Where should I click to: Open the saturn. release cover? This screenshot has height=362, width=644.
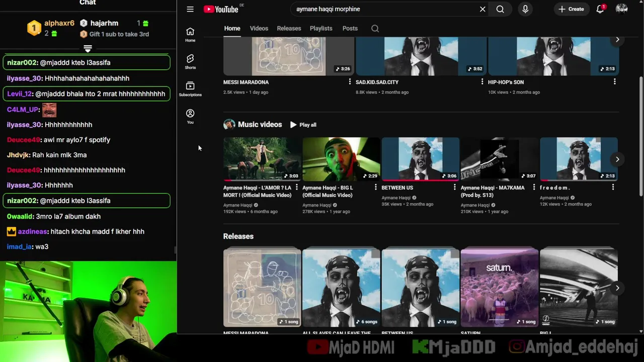pos(499,288)
